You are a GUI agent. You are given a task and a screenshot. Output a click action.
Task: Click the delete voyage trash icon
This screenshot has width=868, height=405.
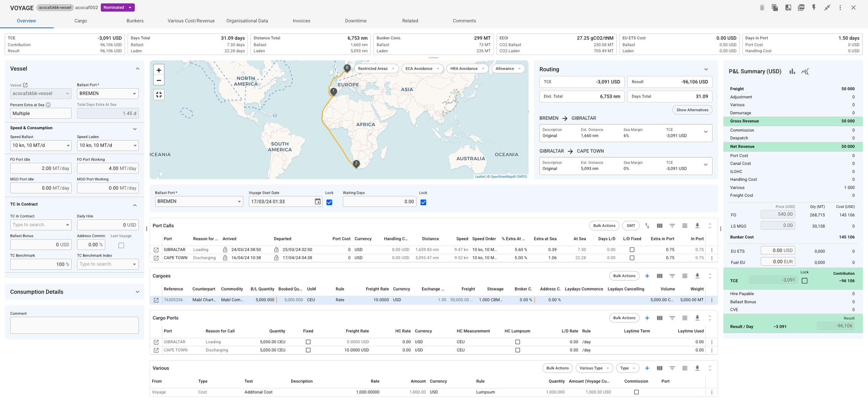pos(762,8)
